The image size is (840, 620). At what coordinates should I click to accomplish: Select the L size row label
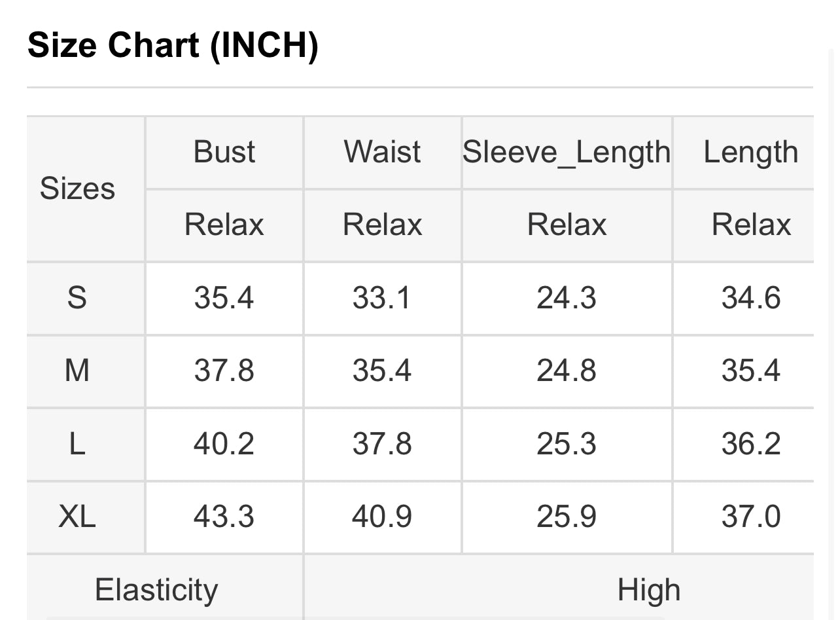77,444
